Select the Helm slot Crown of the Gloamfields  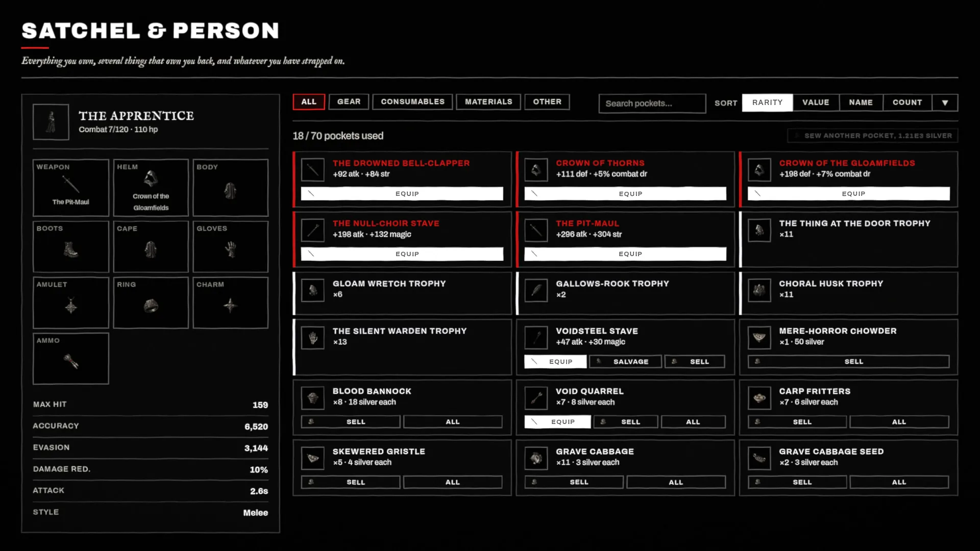click(x=151, y=188)
